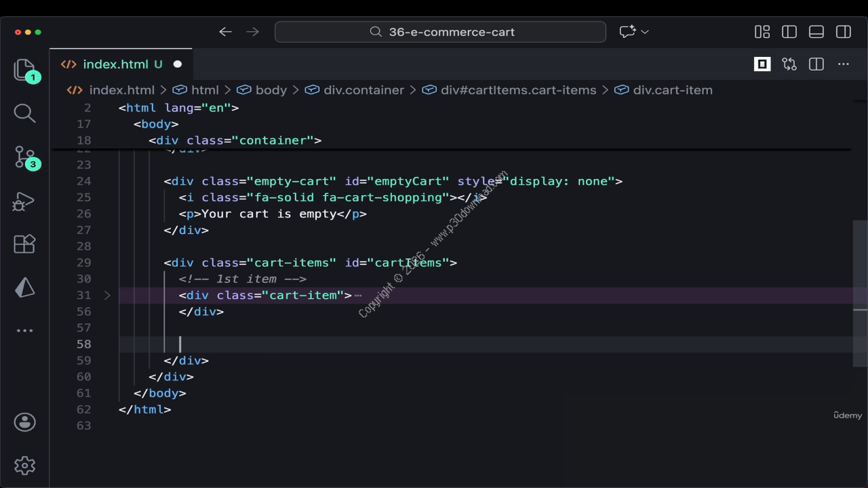Open editor More Actions ellipsis menu
The width and height of the screenshot is (868, 488).
coord(844,64)
